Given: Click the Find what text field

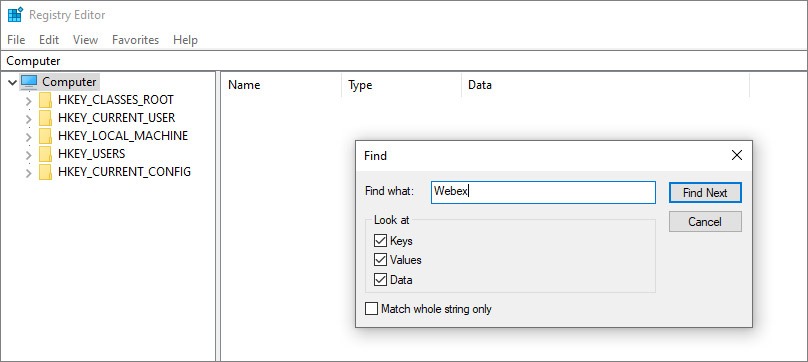Looking at the screenshot, I should [543, 192].
